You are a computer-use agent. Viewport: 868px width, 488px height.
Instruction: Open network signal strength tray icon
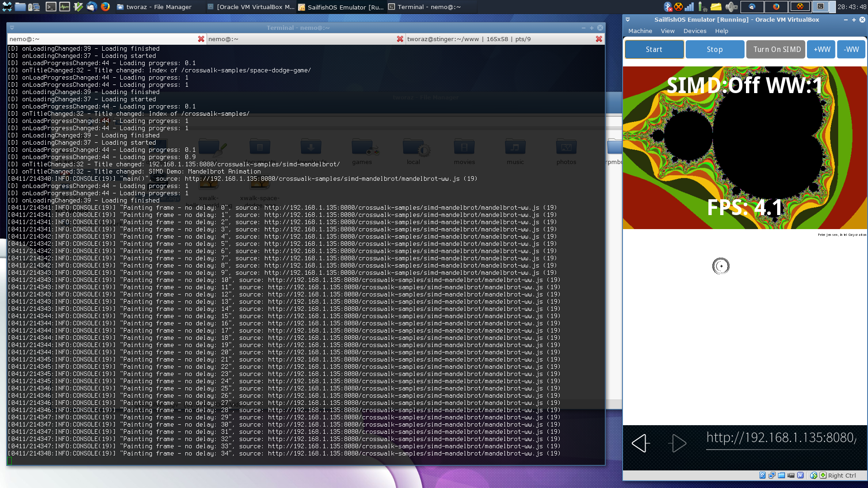[x=689, y=7]
